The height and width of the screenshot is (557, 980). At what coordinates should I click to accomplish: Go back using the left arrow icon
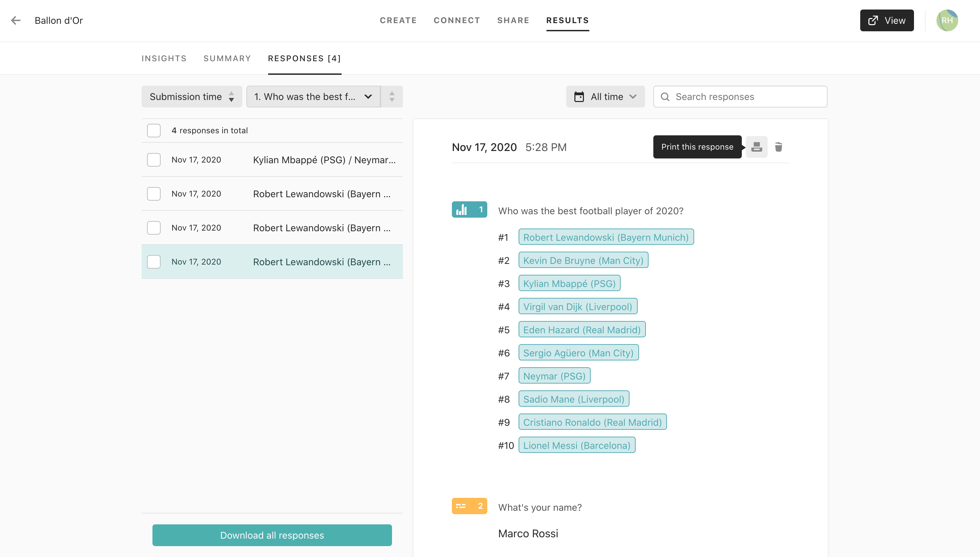point(16,20)
